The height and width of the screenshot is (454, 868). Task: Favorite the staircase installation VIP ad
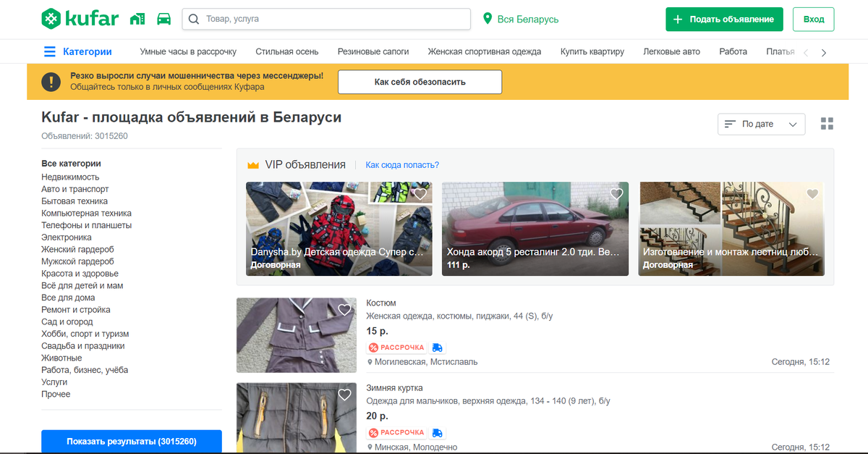pos(812,194)
